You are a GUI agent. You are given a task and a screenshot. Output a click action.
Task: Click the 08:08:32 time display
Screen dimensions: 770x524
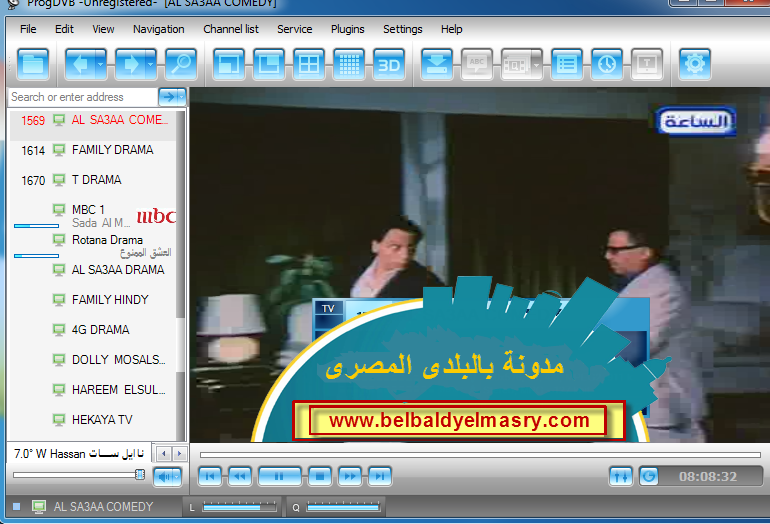pos(708,476)
